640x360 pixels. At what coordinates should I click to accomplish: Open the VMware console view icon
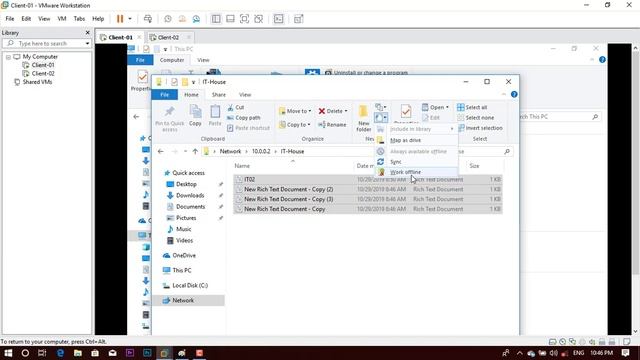(x=278, y=19)
